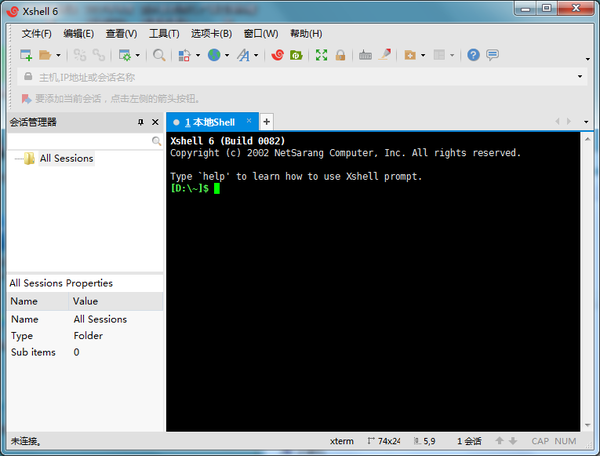Click the orange folder-plus toolbar icon
Image resolution: width=600 pixels, height=456 pixels.
pyautogui.click(x=410, y=55)
